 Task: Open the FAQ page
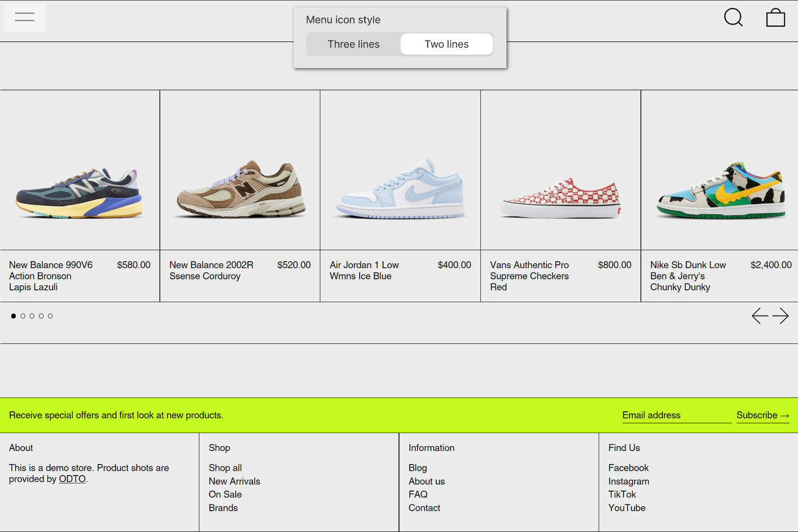pyautogui.click(x=418, y=494)
